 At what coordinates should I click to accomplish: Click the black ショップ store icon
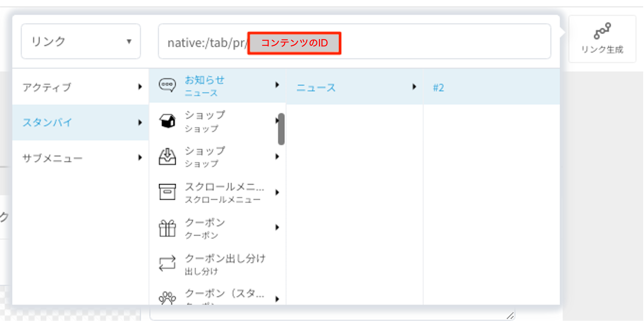click(167, 121)
